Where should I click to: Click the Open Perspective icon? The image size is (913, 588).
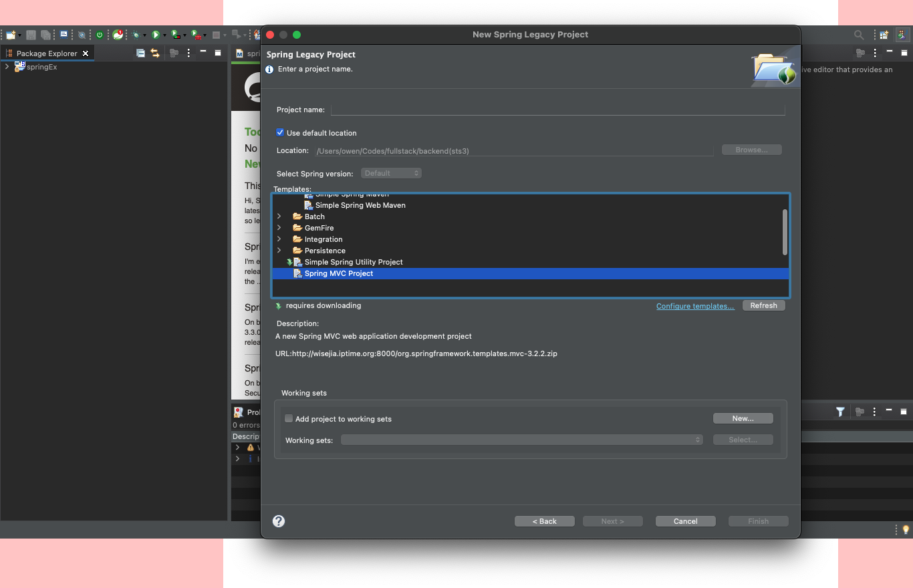(884, 35)
